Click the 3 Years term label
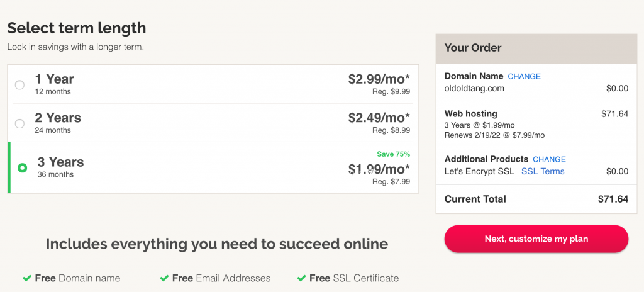This screenshot has height=292, width=644. pos(61,162)
